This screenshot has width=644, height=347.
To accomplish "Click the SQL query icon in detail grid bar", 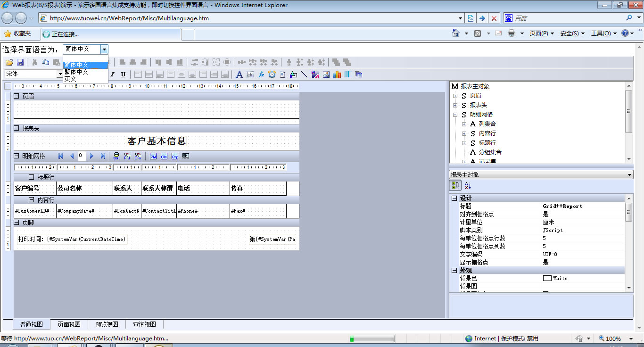I will pyautogui.click(x=116, y=156).
